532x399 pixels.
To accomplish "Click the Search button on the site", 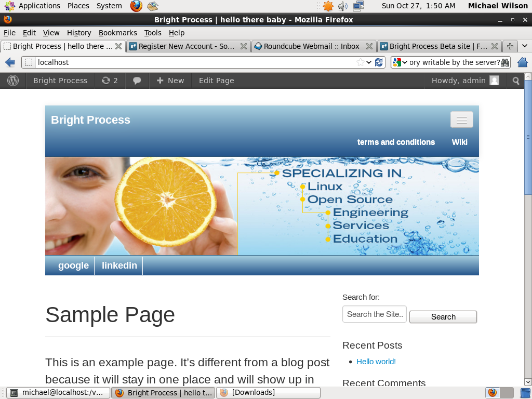I will [443, 316].
